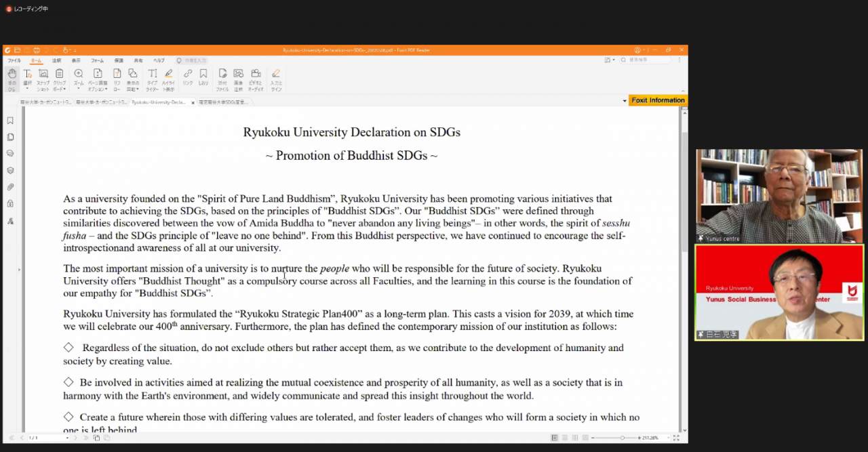The image size is (868, 452).
Task: Click the Foxit Information button
Action: (x=658, y=100)
